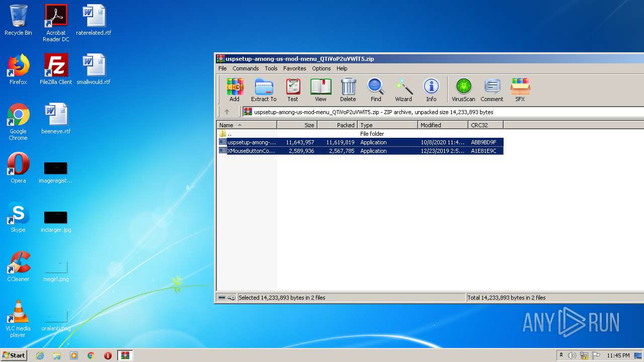
Task: Open the Tools menu
Action: tap(271, 68)
